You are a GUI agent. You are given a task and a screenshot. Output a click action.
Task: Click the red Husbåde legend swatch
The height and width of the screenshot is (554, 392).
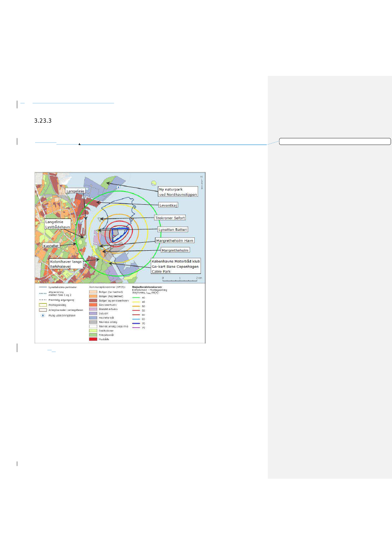tap(93, 339)
